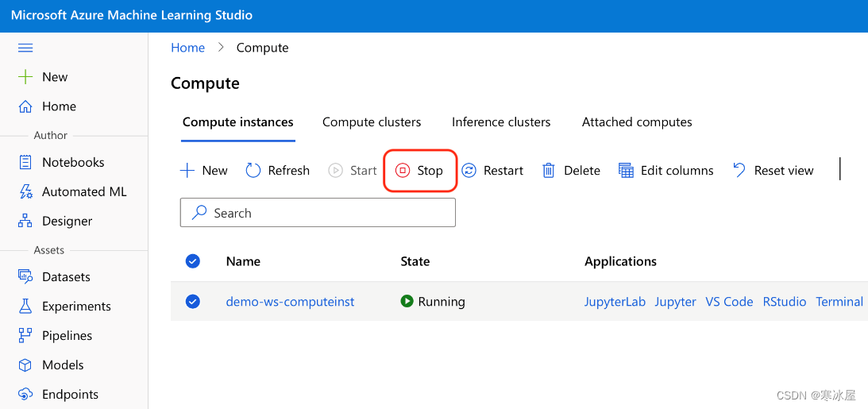The height and width of the screenshot is (409, 868).
Task: Open Pipelines in the sidebar
Action: 67,335
